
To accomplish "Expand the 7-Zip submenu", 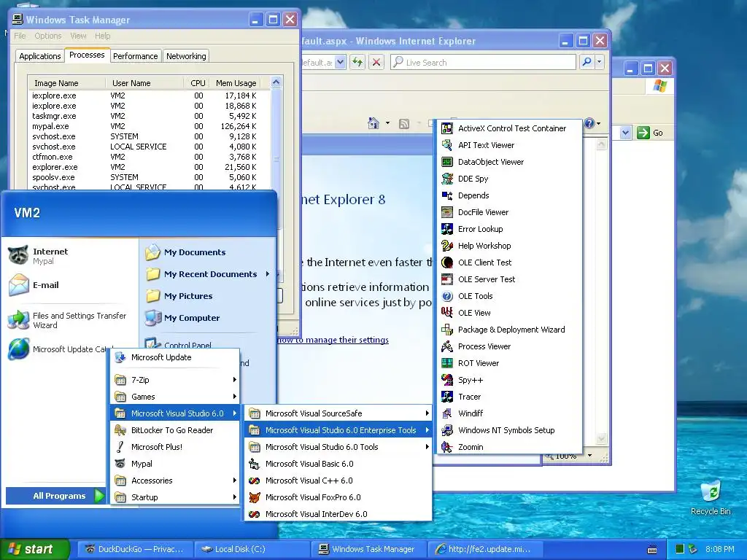I will 175,379.
